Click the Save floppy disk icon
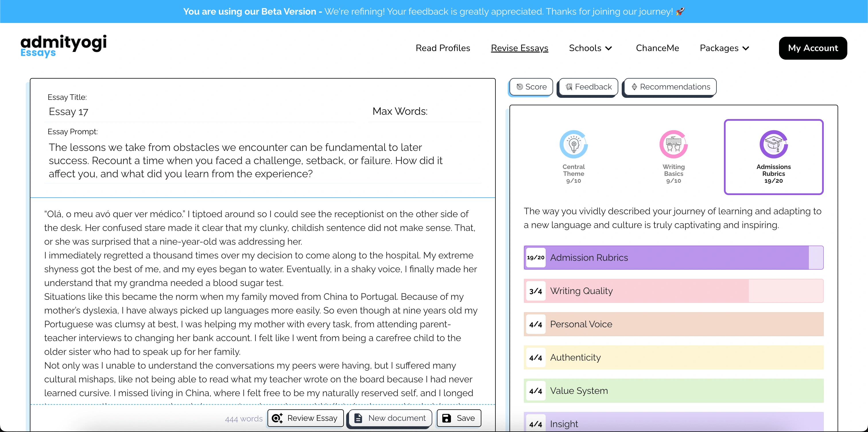Viewport: 868px width, 432px height. pyautogui.click(x=446, y=418)
